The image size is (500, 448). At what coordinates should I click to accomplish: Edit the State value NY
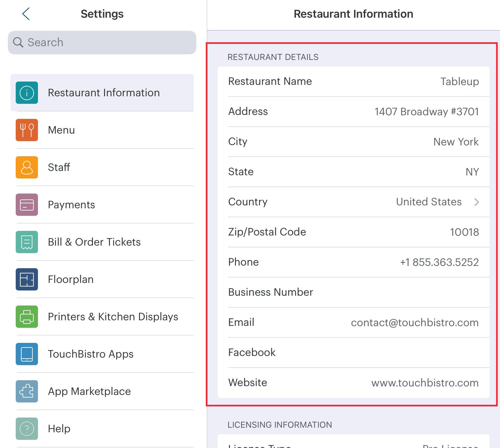[472, 172]
